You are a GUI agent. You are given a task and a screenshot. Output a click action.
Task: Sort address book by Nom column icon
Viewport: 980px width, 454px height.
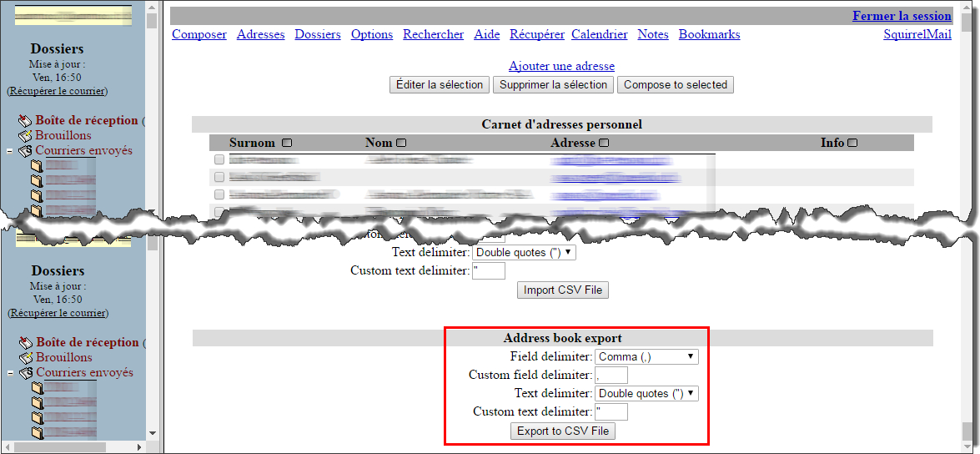tap(401, 143)
